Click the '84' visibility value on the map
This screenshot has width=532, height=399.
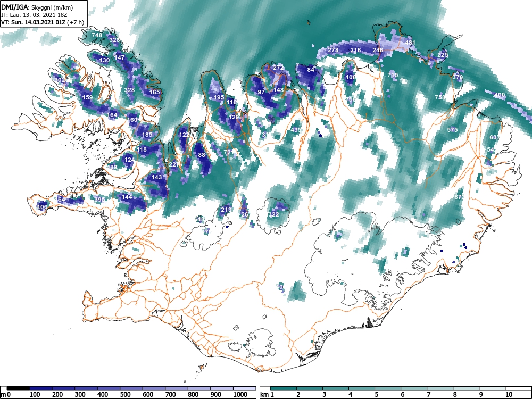coord(311,70)
